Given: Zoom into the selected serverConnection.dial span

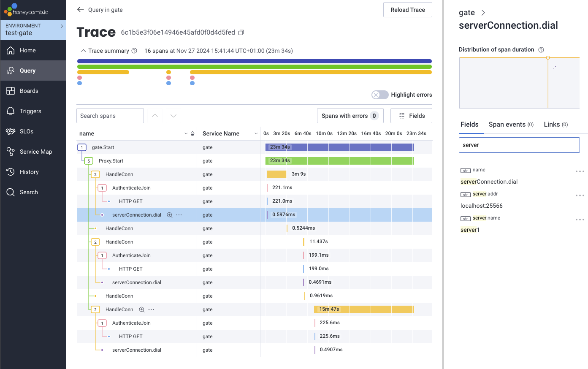Looking at the screenshot, I should (169, 215).
